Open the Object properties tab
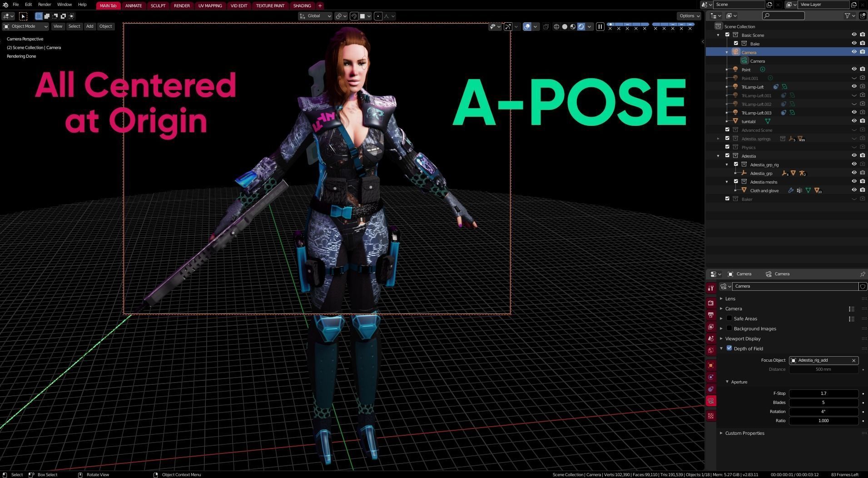868x478 pixels. (711, 365)
